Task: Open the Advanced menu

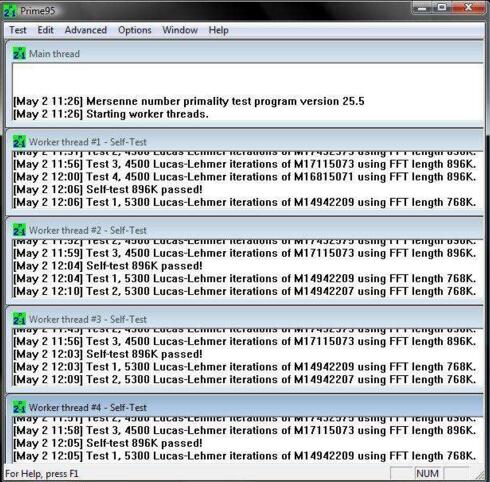Action: pyautogui.click(x=86, y=30)
